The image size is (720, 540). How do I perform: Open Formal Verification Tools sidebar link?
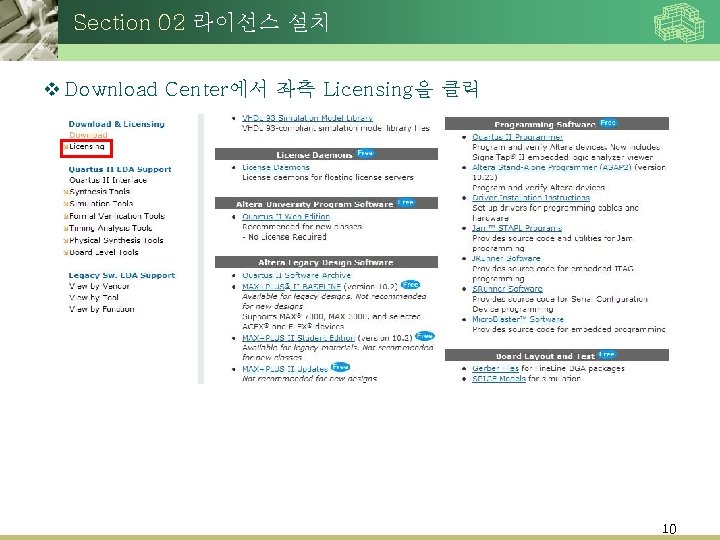tap(117, 216)
